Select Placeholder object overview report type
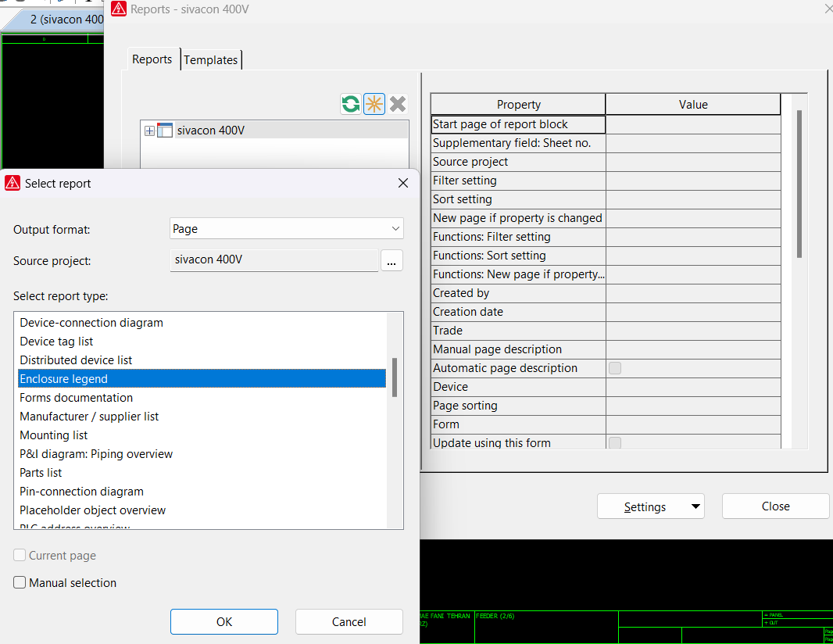This screenshot has height=644, width=833. (x=202, y=510)
